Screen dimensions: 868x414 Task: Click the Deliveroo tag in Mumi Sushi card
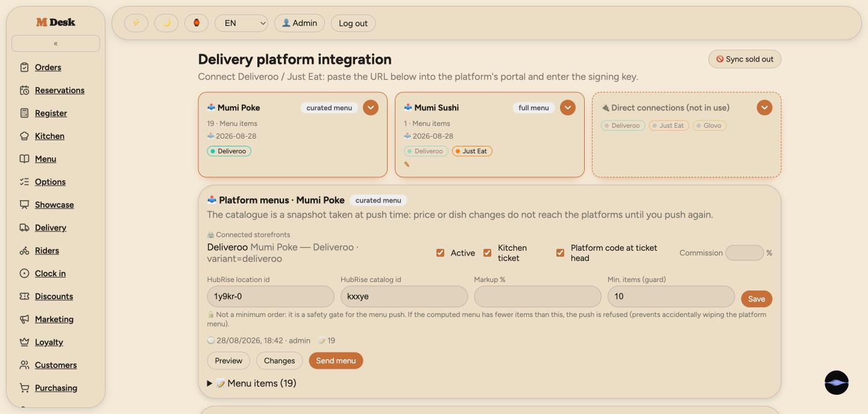pyautogui.click(x=426, y=151)
